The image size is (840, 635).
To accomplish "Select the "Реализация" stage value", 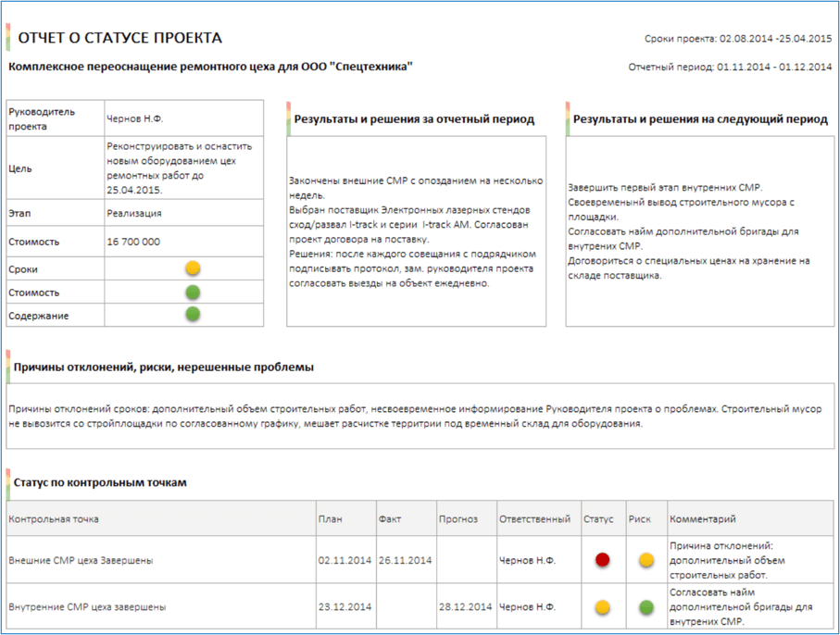I will click(x=134, y=213).
